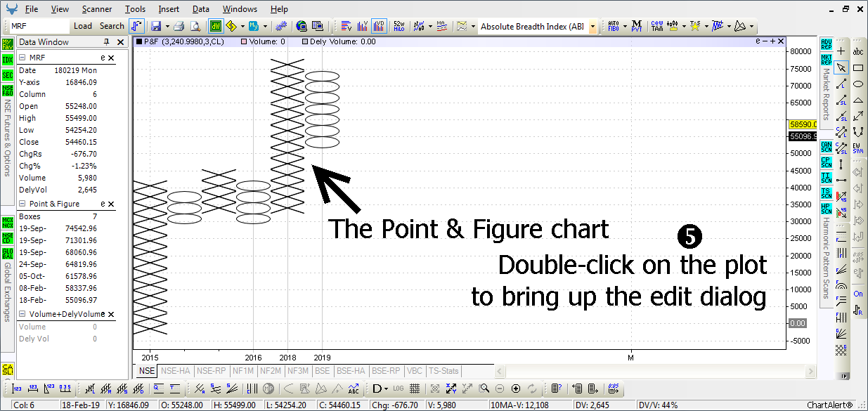Image resolution: width=868 pixels, height=411 pixels.
Task: Select the crosshair cursor tool
Action: pyautogui.click(x=841, y=51)
